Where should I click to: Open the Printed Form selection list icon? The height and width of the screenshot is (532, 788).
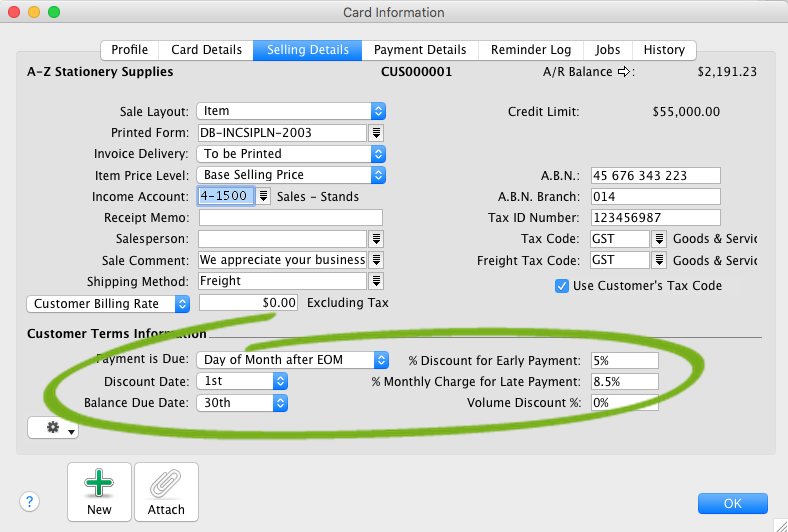[376, 133]
